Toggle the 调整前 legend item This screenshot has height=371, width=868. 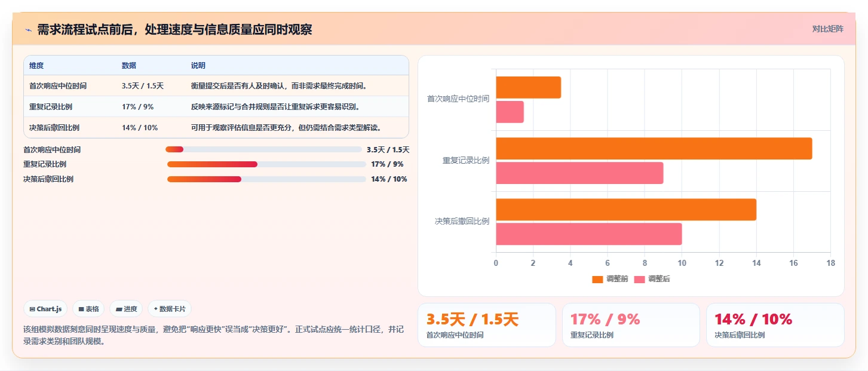pyautogui.click(x=610, y=279)
